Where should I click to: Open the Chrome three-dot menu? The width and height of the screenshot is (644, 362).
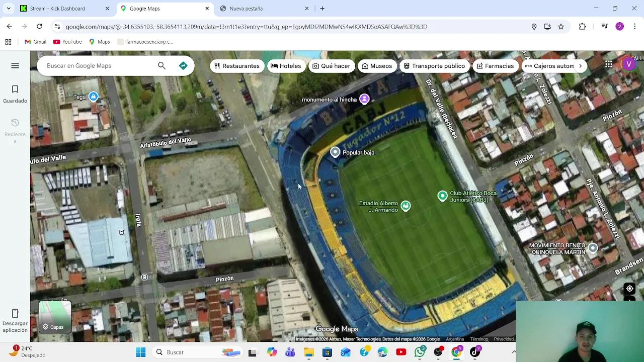pyautogui.click(x=635, y=27)
